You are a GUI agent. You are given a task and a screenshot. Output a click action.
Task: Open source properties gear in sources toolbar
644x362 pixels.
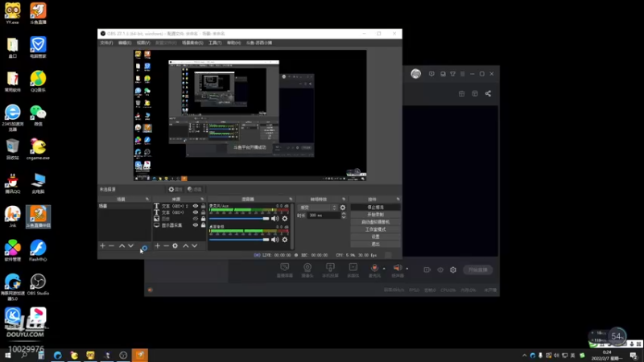coord(175,246)
